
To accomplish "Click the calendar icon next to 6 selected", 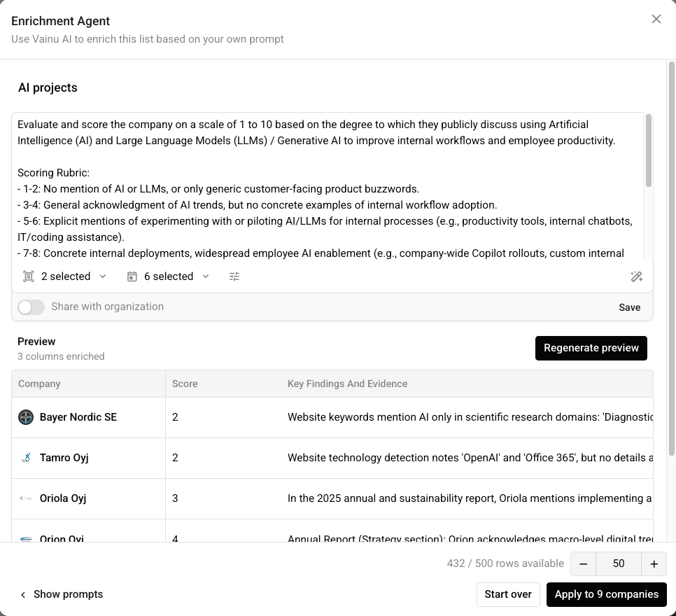I will click(132, 276).
